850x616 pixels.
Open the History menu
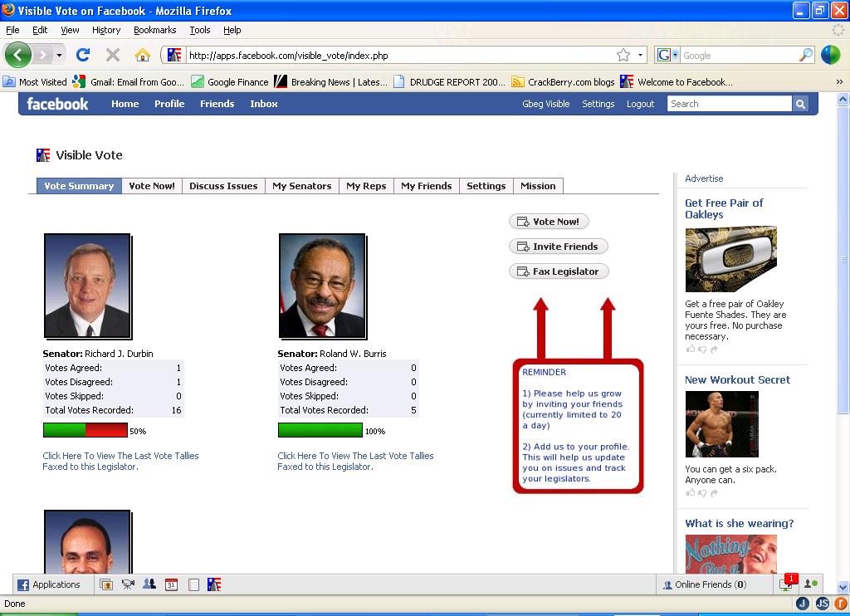pyautogui.click(x=106, y=30)
